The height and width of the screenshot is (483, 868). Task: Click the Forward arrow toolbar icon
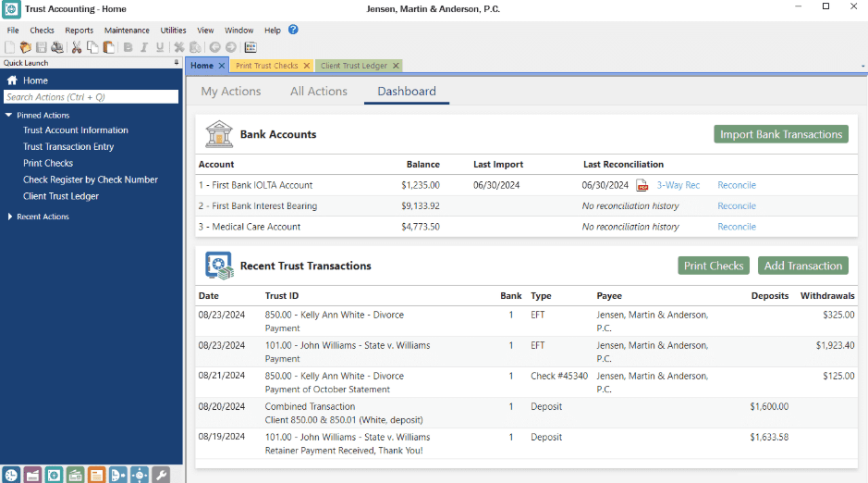(231, 47)
